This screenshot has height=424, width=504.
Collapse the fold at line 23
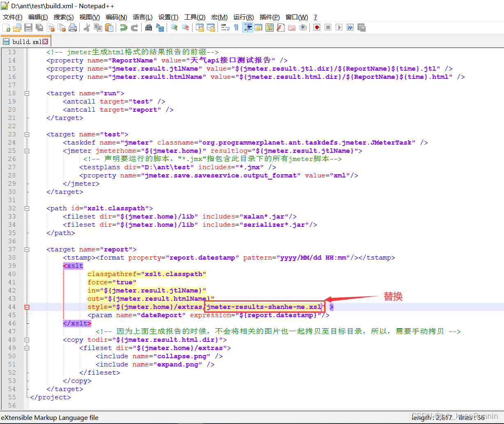tap(27, 134)
